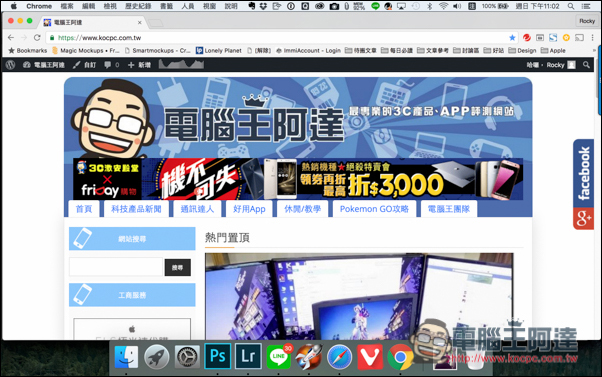Click the Wi-Fi status icon
Viewport: 602px width, 377px height.
click(443, 6)
